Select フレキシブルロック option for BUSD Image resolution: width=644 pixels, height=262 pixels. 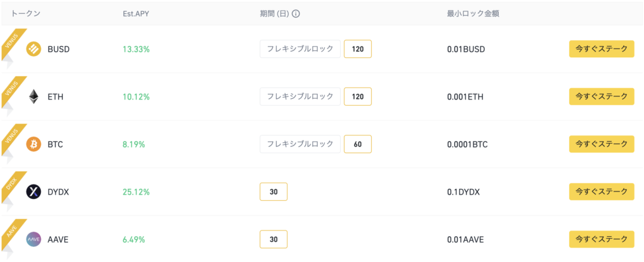click(300, 49)
